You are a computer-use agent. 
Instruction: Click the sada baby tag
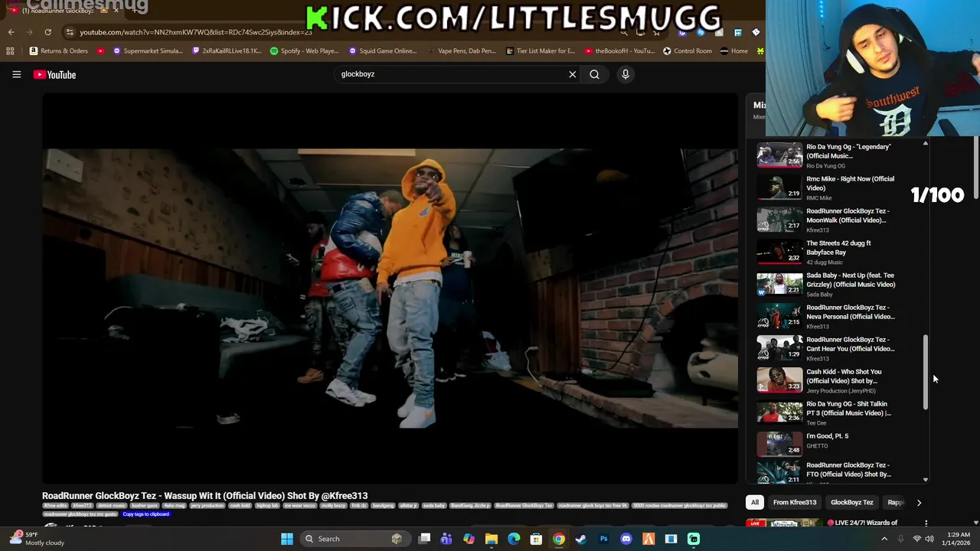[433, 506]
